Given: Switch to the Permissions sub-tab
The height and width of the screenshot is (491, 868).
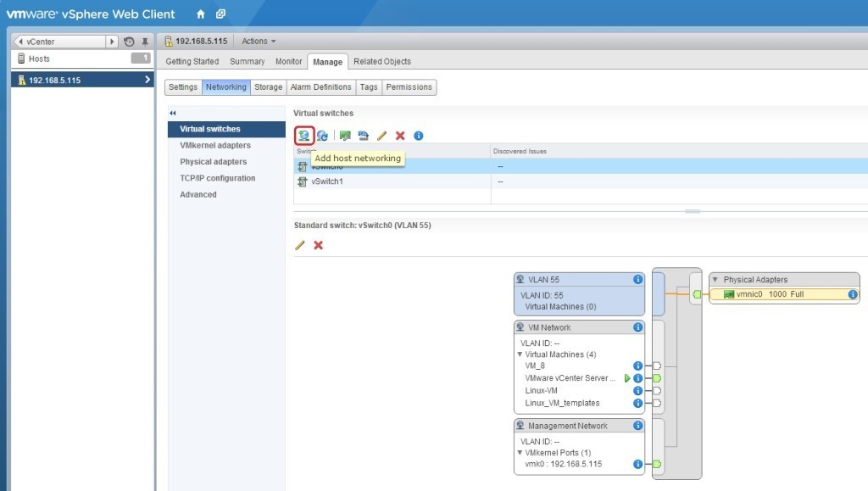Looking at the screenshot, I should pyautogui.click(x=409, y=87).
